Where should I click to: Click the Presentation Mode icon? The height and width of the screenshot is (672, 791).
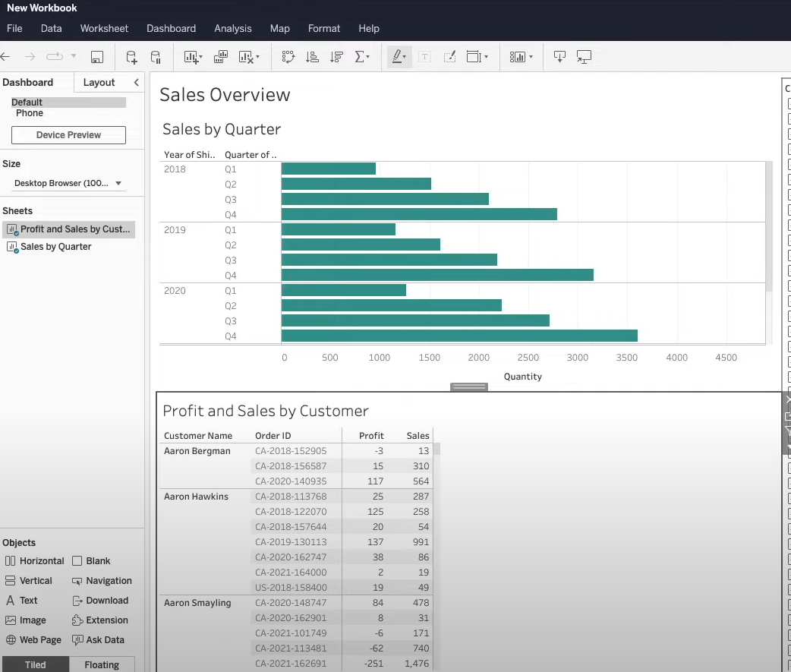(584, 57)
